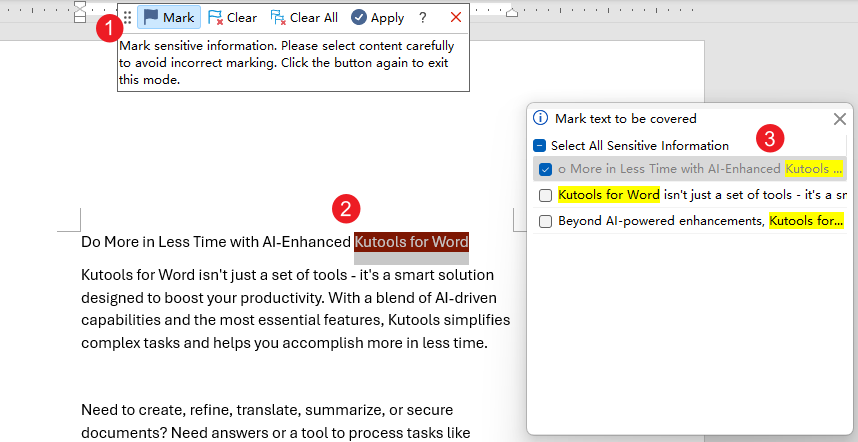This screenshot has height=442, width=858.
Task: Click the ruler's right indent marker
Action: click(512, 12)
